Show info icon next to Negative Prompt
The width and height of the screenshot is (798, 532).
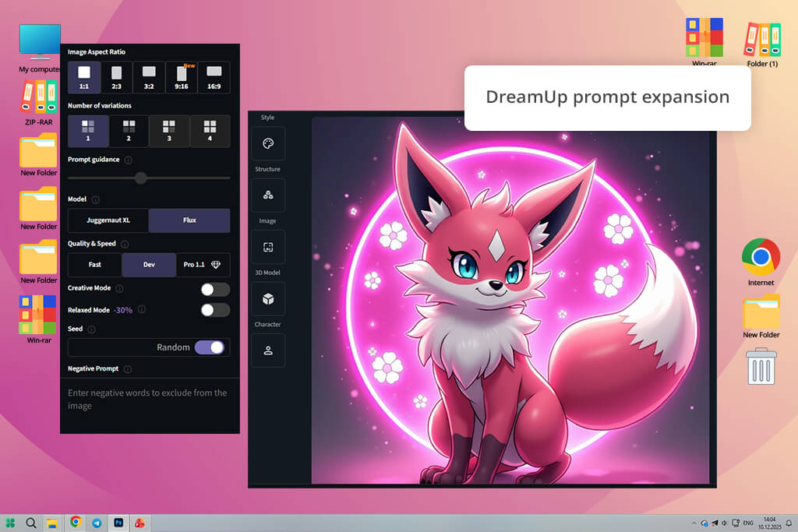point(128,368)
